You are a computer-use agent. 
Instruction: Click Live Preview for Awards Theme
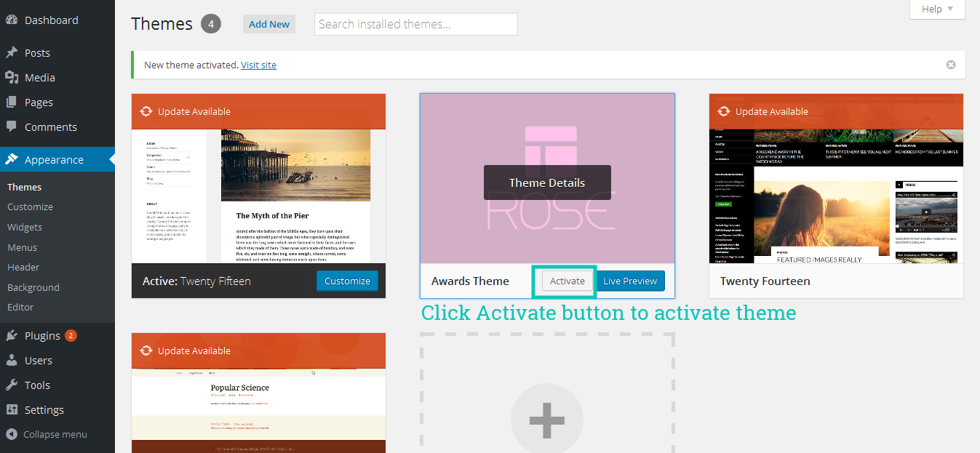coord(630,281)
